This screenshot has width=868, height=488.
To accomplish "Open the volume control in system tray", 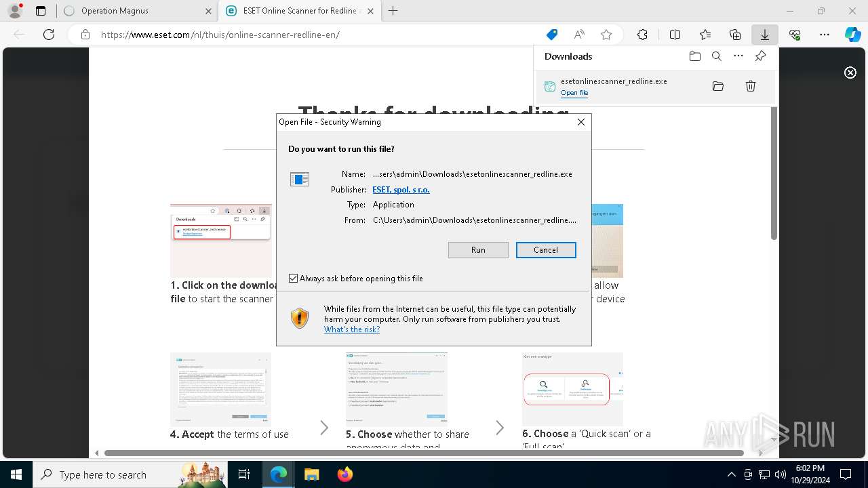I will pyautogui.click(x=780, y=474).
